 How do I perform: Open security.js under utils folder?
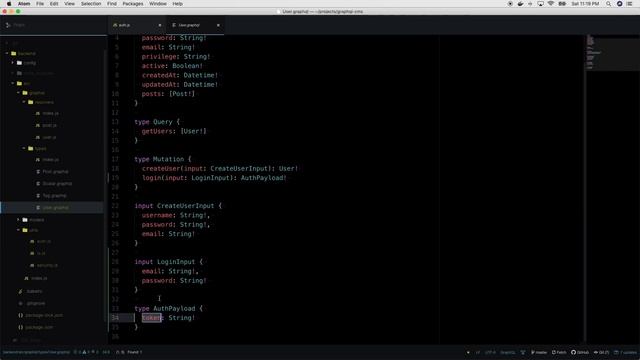pyautogui.click(x=47, y=265)
